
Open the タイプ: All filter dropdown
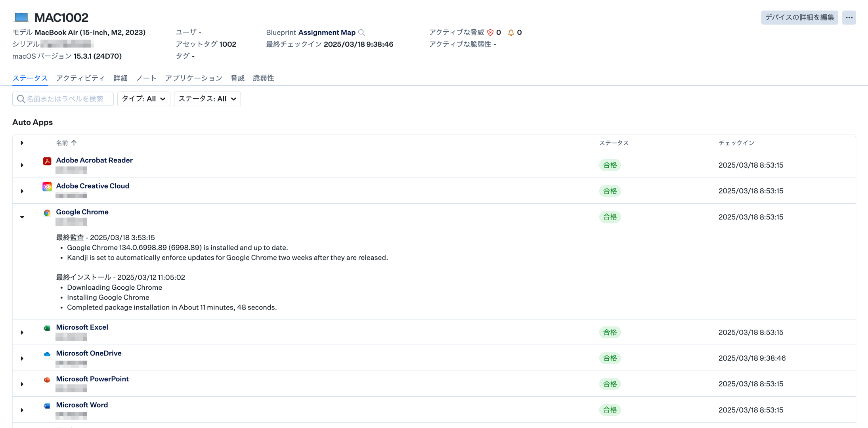coord(143,99)
